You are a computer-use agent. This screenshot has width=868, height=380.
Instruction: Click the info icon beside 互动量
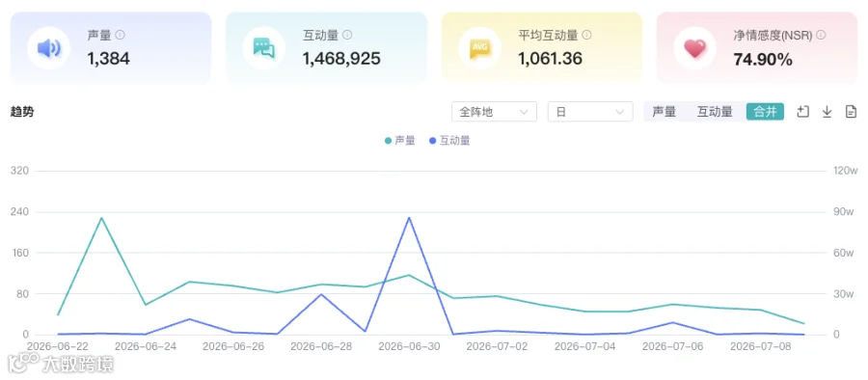[347, 35]
